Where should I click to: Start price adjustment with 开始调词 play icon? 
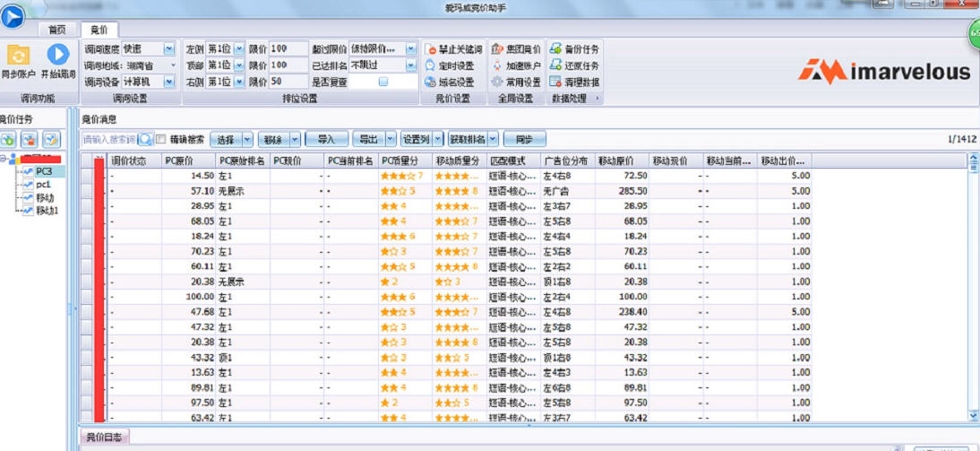pos(58,55)
